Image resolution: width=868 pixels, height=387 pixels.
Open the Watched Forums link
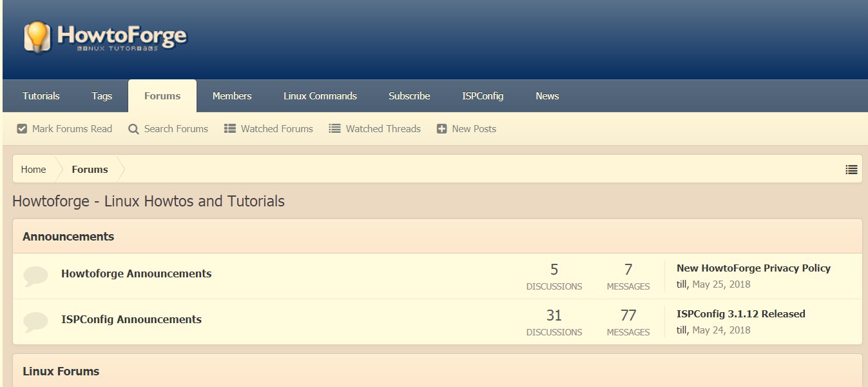(277, 129)
